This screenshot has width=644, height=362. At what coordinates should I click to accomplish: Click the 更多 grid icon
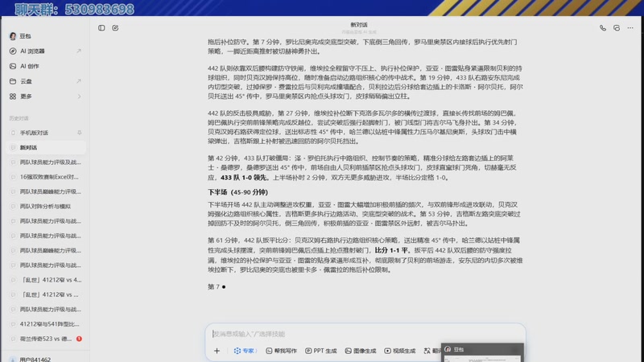click(x=13, y=97)
